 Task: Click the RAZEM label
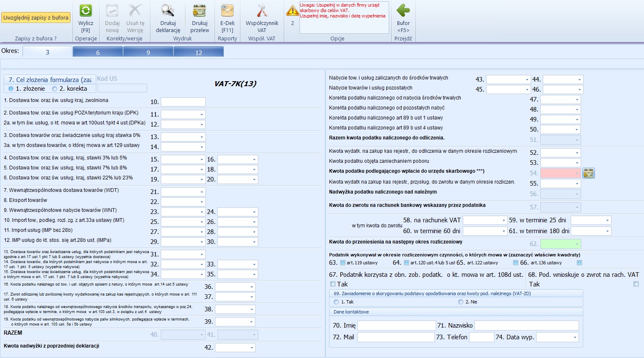[13, 333]
